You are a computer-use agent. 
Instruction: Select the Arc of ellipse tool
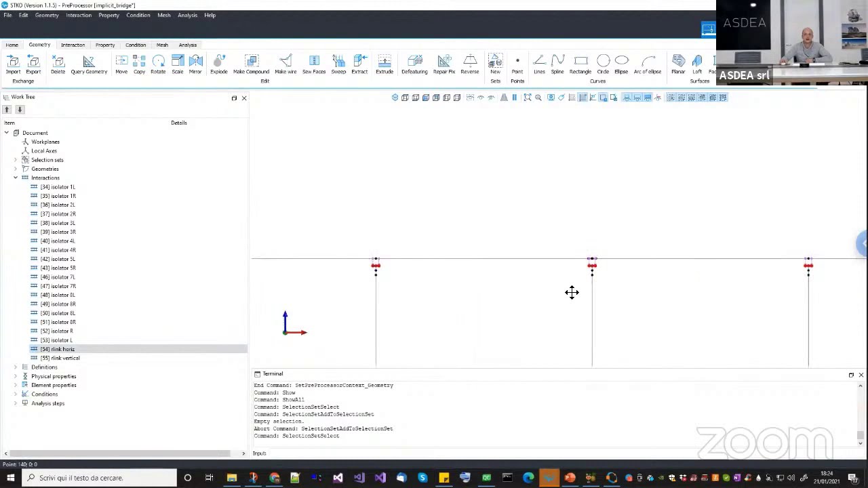coord(648,64)
